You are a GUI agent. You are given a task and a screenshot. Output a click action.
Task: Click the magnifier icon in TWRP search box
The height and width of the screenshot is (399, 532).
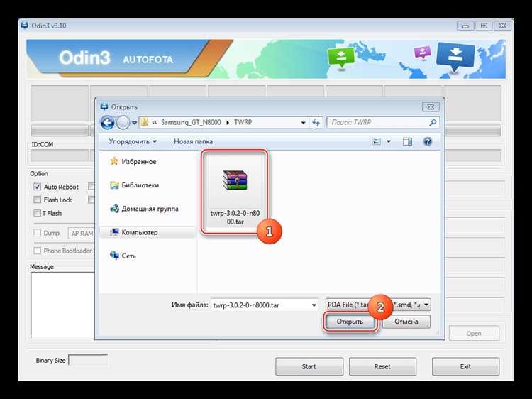(433, 123)
